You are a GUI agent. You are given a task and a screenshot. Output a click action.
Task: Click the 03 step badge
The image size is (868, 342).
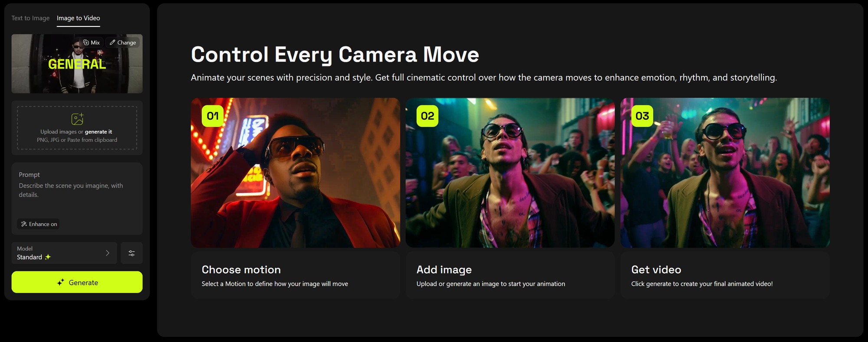coord(642,116)
